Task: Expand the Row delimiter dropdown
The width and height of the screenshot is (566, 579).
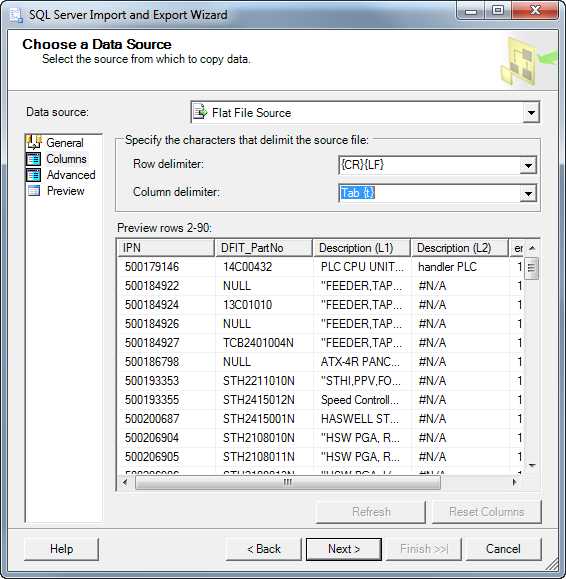Action: (528, 165)
